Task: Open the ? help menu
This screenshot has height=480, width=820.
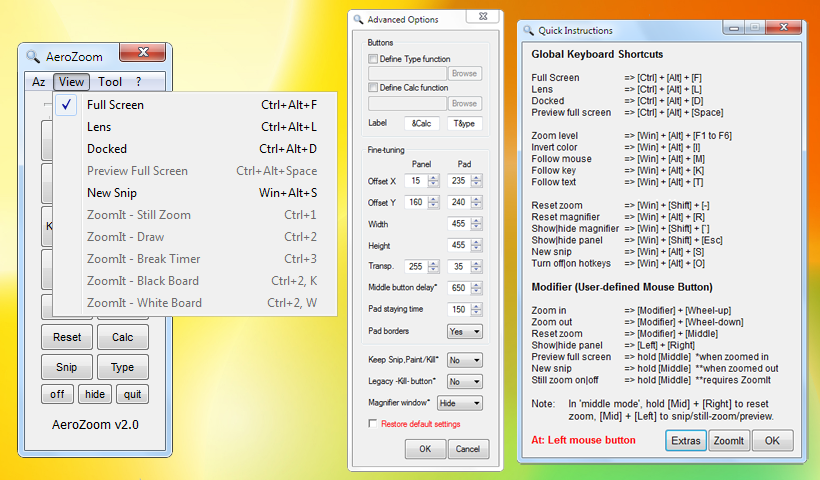Action: click(139, 82)
